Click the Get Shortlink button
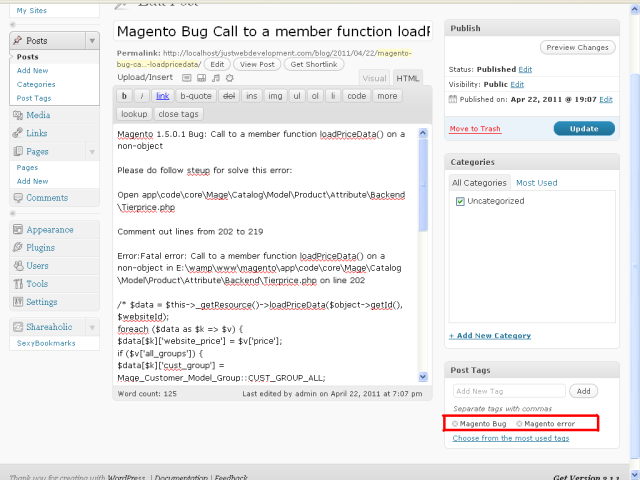This screenshot has width=640, height=480. pyautogui.click(x=314, y=64)
